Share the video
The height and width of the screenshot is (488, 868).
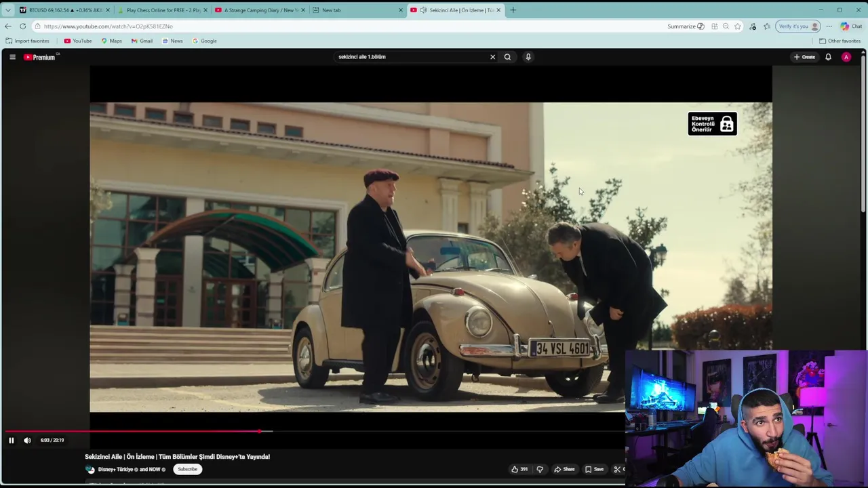pyautogui.click(x=564, y=469)
